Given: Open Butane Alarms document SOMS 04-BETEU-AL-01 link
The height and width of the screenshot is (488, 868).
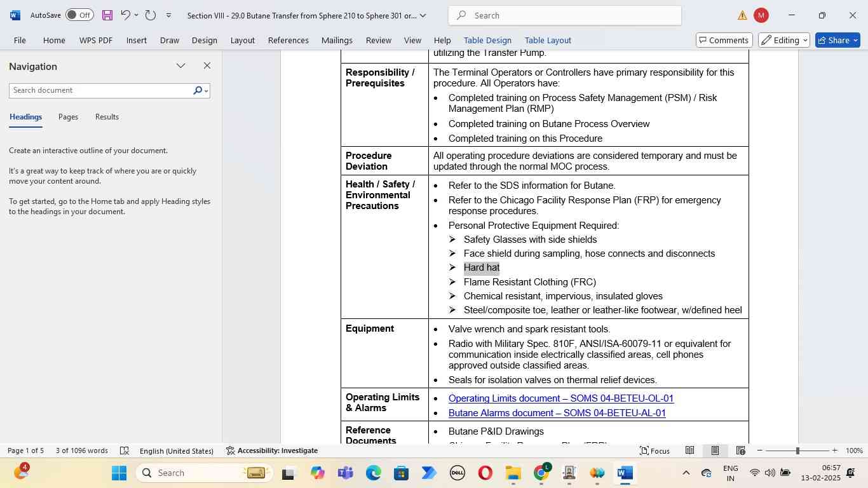Looking at the screenshot, I should (557, 413).
